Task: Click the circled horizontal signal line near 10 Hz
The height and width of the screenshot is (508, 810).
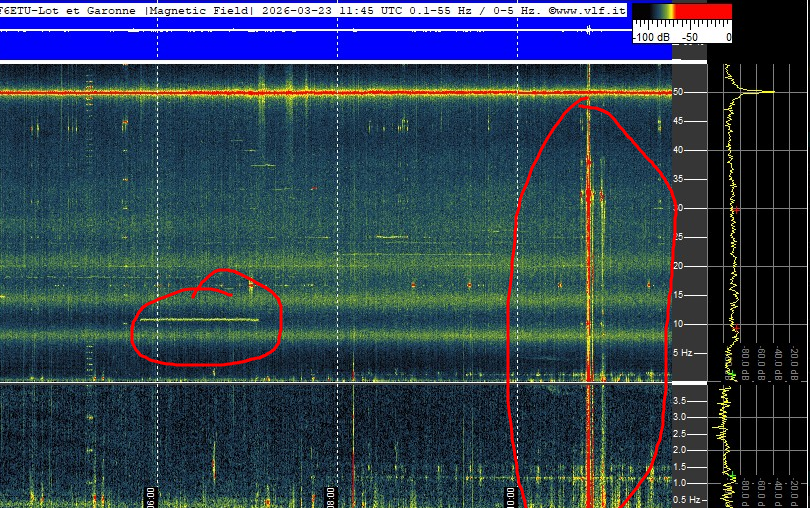Action: [x=198, y=320]
